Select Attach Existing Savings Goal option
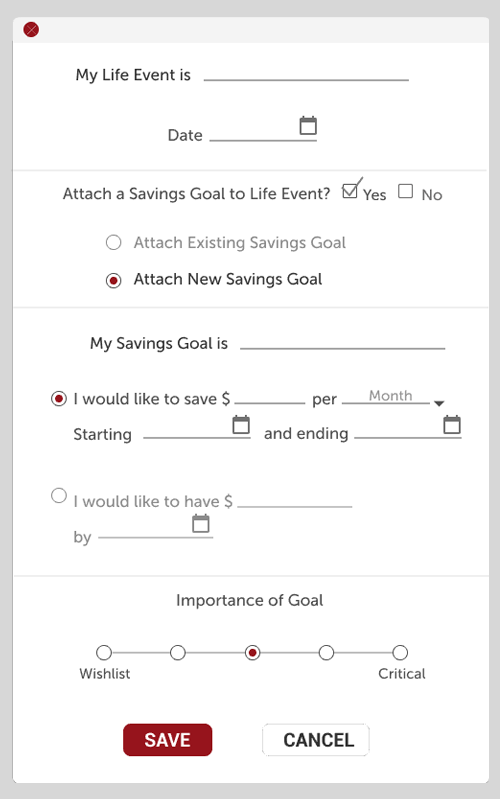 [x=114, y=242]
